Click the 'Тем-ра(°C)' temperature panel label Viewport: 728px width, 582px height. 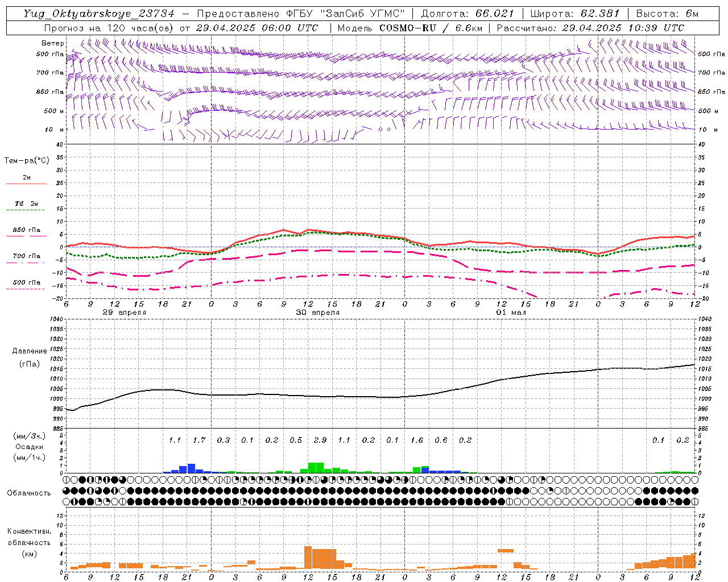click(x=27, y=161)
